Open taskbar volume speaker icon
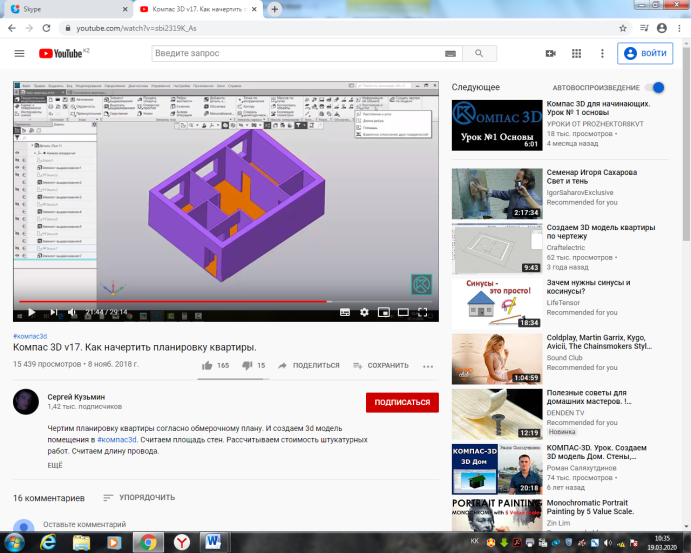 pyautogui.click(x=608, y=542)
